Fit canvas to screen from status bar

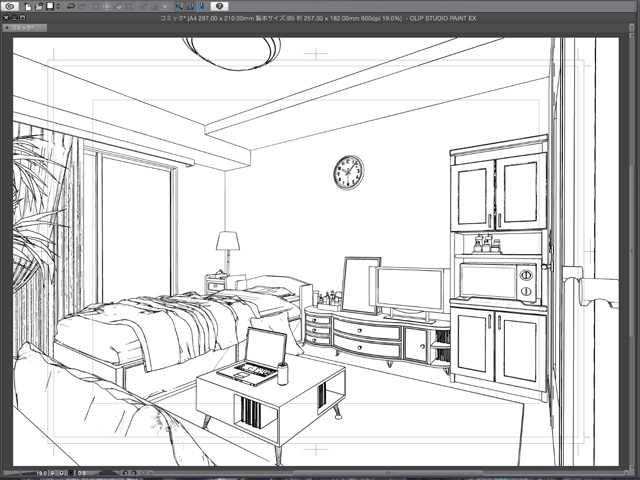(x=71, y=473)
